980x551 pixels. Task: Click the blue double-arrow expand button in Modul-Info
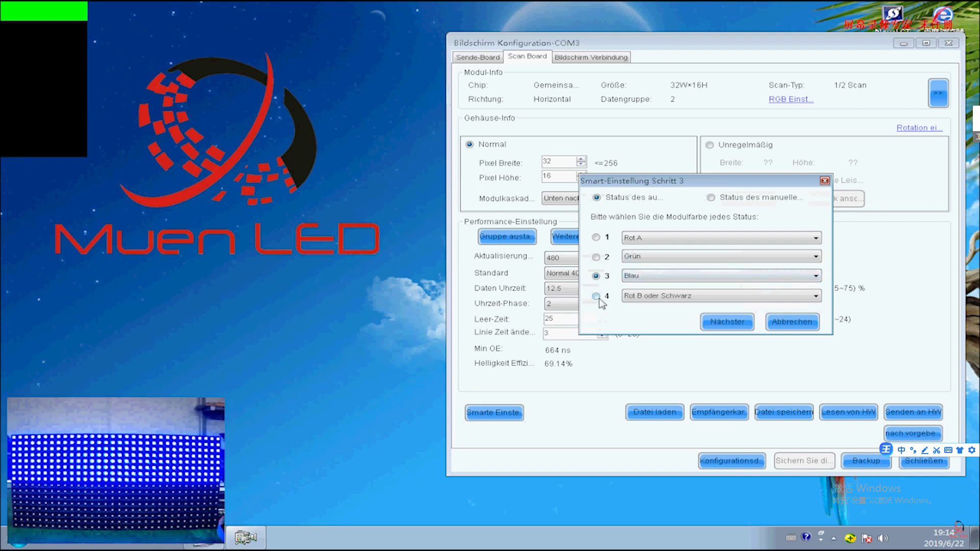tap(938, 93)
